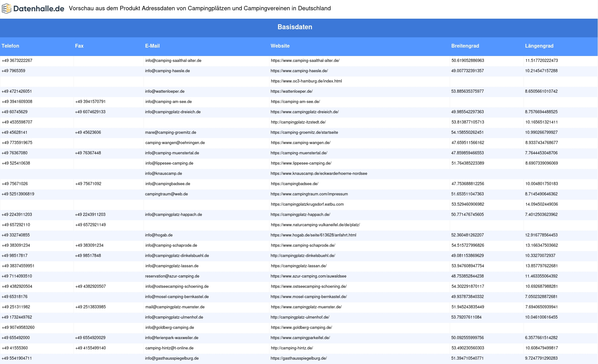Select email info@hogab.de

[159, 235]
